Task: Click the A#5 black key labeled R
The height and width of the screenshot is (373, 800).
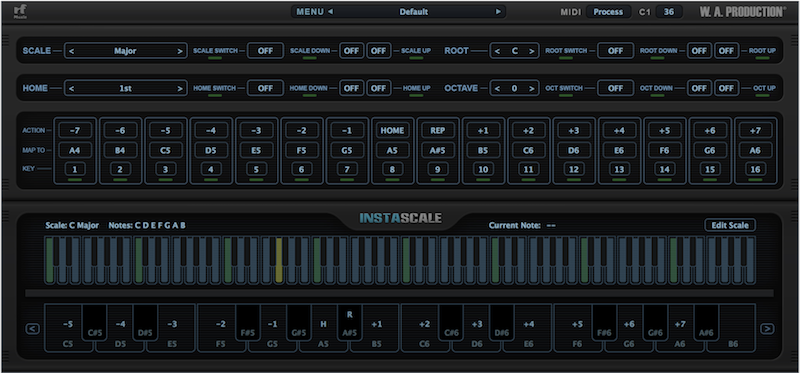Action: pyautogui.click(x=349, y=323)
